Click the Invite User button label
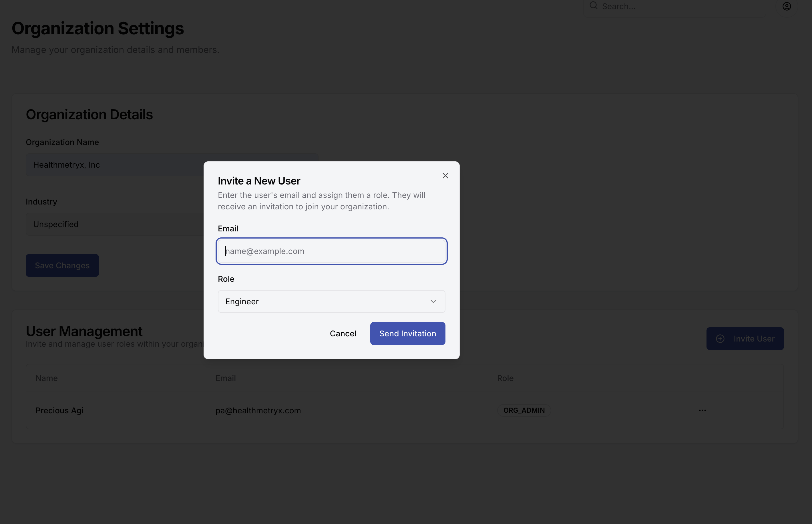The image size is (812, 524). point(754,339)
